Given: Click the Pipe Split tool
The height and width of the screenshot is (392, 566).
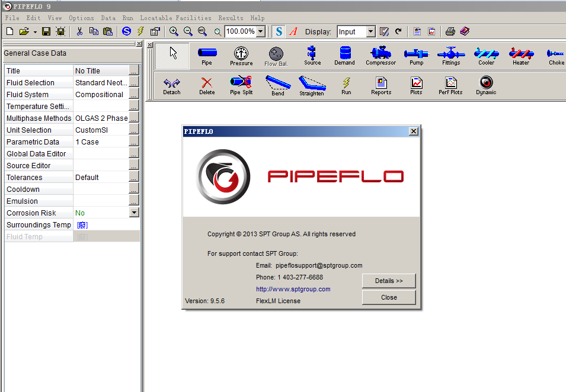Looking at the screenshot, I should [x=241, y=85].
